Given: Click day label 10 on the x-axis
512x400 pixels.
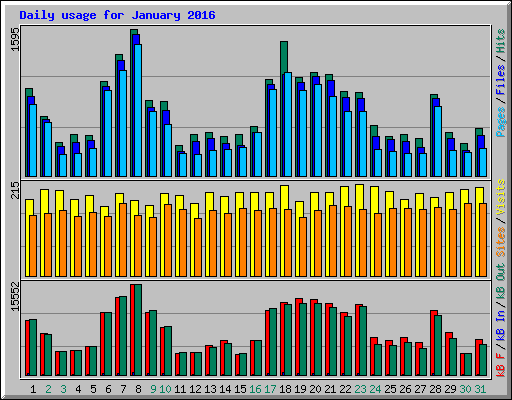Looking at the screenshot, I should [x=165, y=389].
